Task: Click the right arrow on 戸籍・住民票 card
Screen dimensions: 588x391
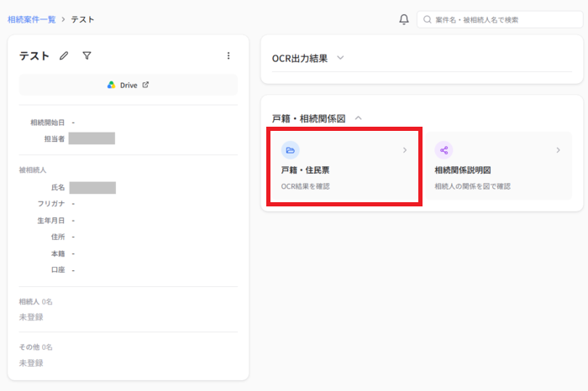Action: 405,150
